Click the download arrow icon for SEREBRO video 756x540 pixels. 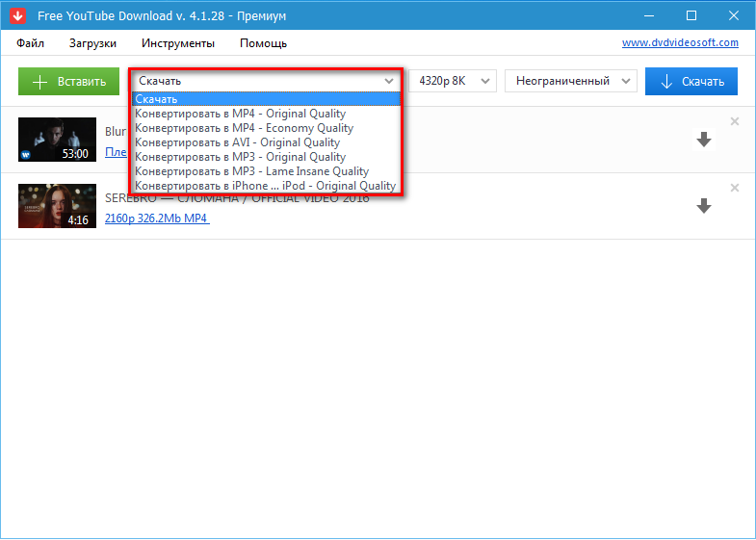tap(703, 206)
